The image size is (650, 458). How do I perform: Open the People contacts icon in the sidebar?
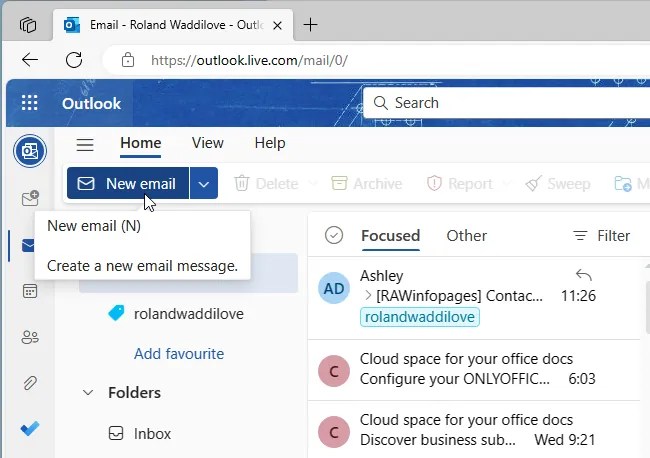30,337
